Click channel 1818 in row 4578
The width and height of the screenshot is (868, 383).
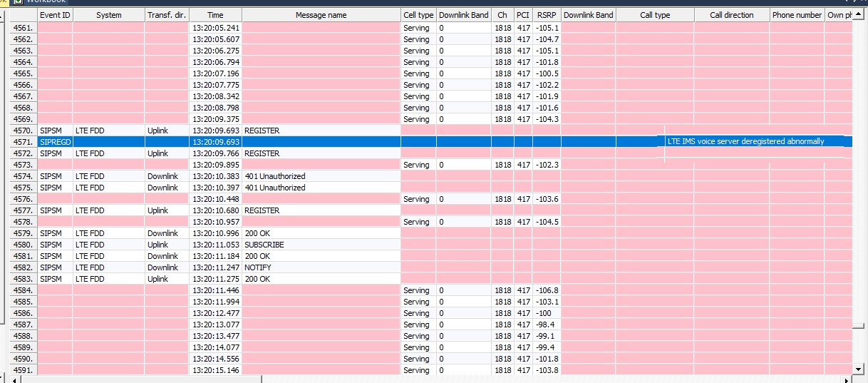503,222
